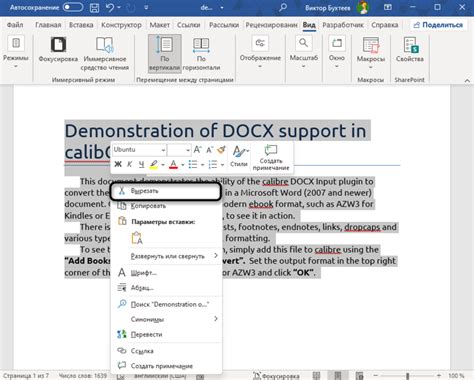Viewport: 474px width, 380px height.
Task: Open the font color dropdown arrow
Action: (x=183, y=165)
